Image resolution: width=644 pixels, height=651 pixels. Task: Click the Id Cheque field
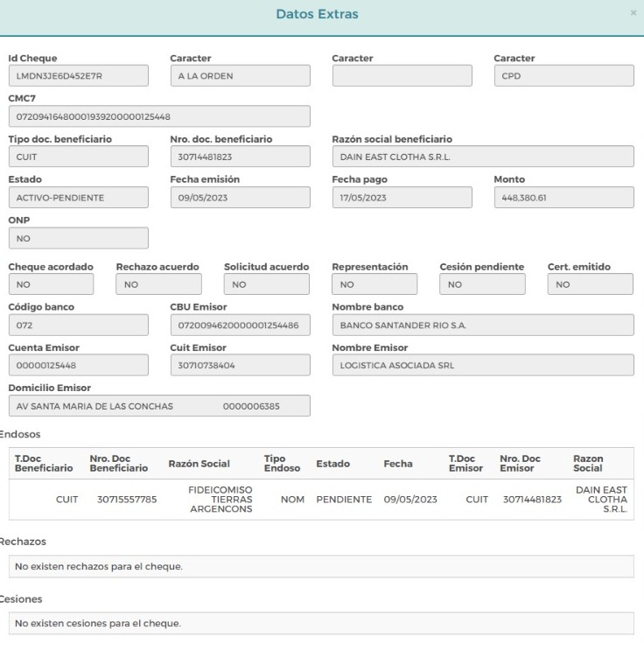[x=79, y=75]
